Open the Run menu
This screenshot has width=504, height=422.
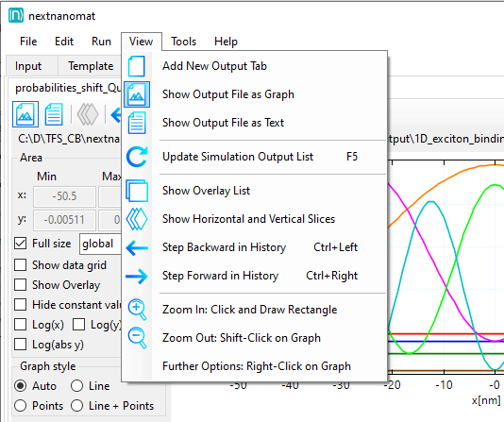pyautogui.click(x=101, y=42)
